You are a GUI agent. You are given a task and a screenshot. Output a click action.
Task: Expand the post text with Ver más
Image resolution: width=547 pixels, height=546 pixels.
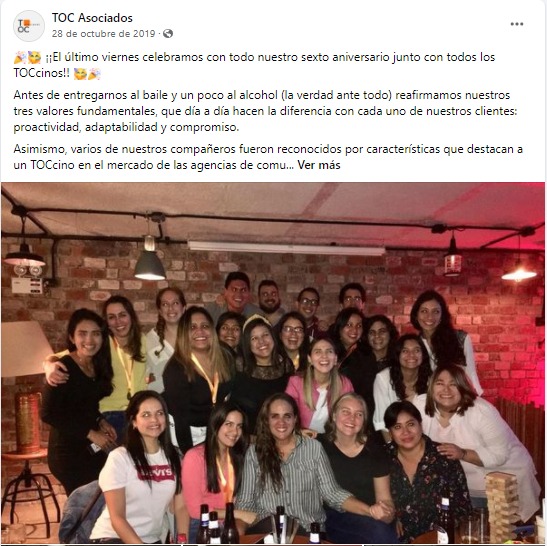point(319,165)
